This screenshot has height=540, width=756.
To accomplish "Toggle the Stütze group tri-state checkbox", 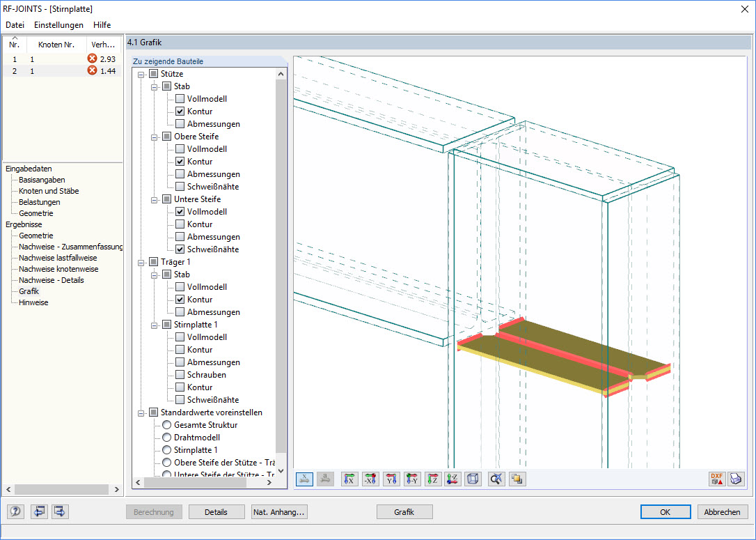I will [x=153, y=73].
